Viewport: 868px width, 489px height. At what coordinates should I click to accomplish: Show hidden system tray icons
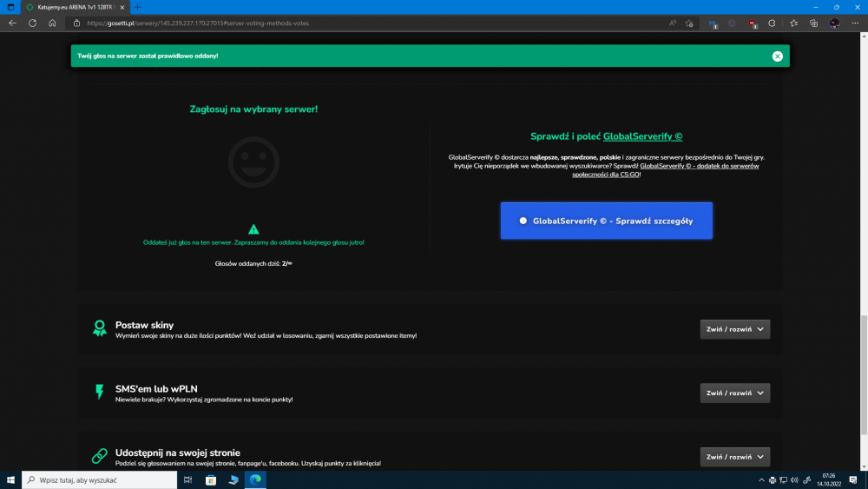pyautogui.click(x=761, y=480)
